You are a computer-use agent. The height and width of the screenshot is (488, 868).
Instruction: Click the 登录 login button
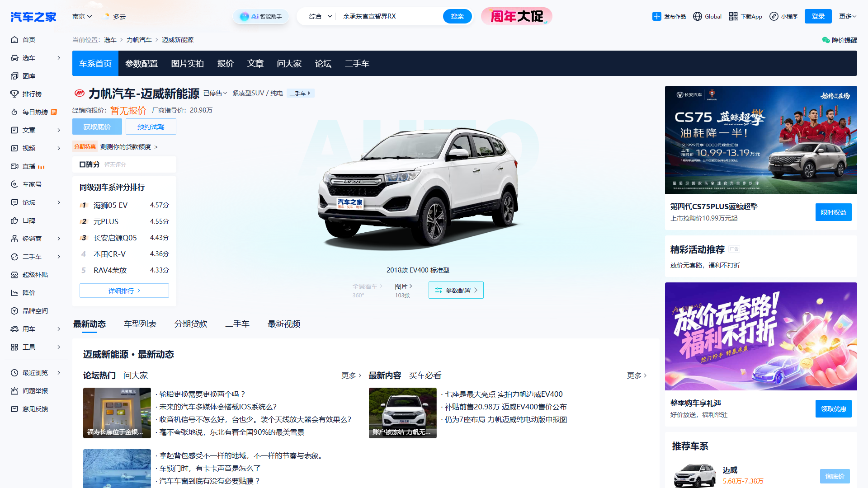click(x=818, y=16)
